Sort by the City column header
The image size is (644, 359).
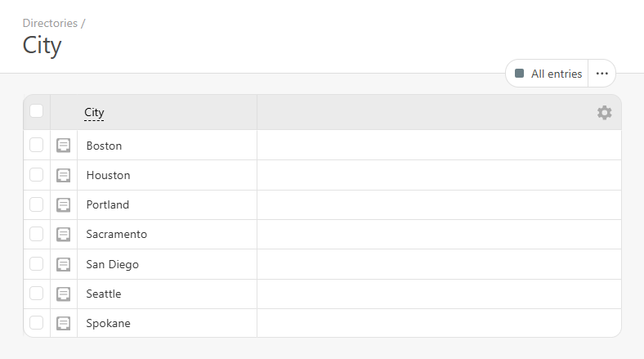coord(94,113)
